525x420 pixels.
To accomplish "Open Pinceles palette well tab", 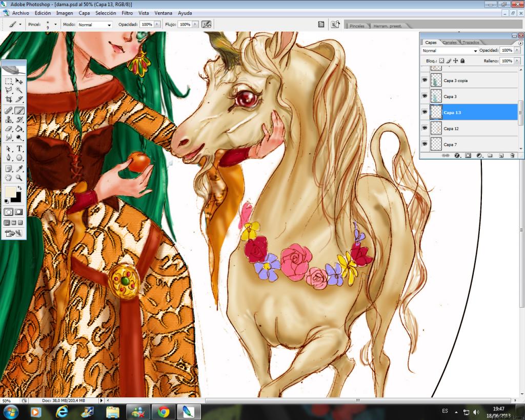I will [357, 26].
